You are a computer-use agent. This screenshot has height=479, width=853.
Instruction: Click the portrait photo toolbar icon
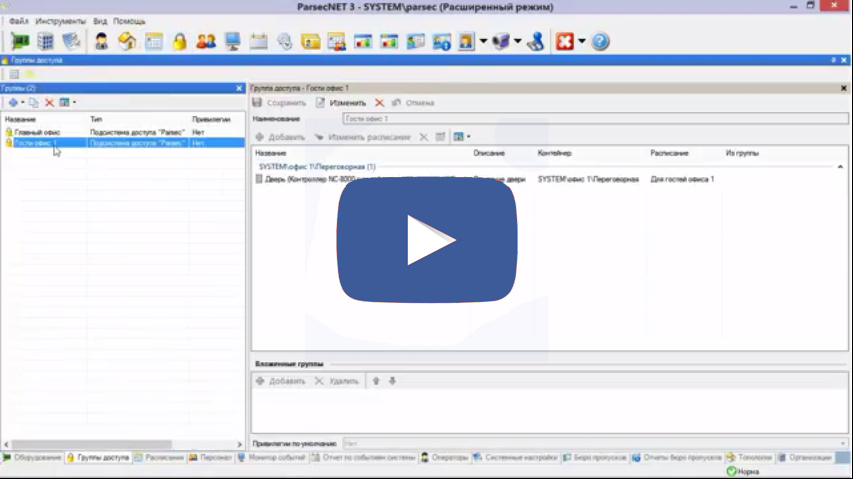click(466, 41)
